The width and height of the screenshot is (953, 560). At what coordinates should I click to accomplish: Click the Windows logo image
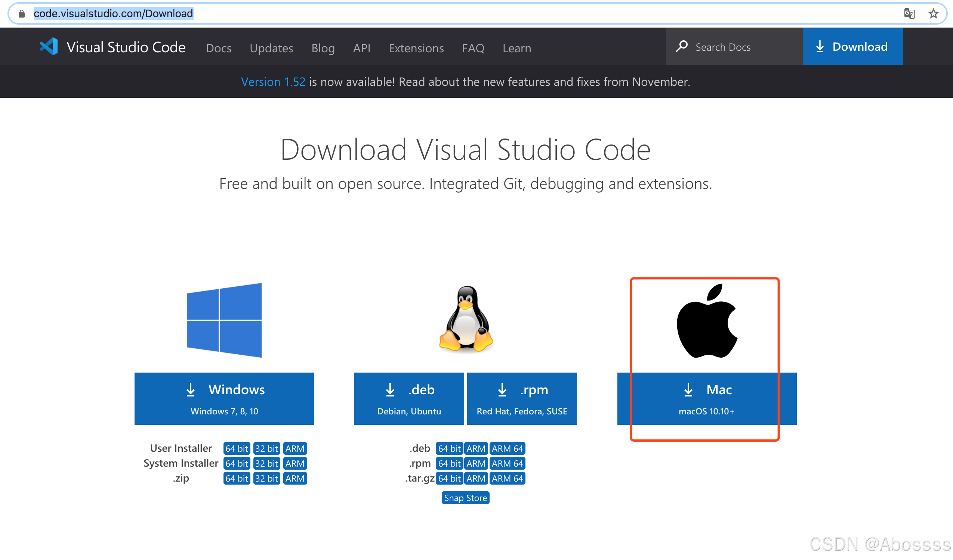pos(224,320)
